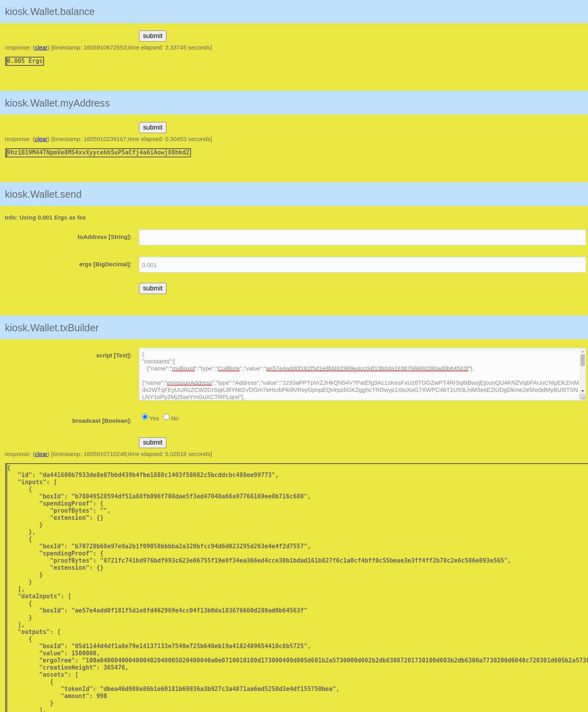Click into the ergs BigDecimal field

click(362, 265)
